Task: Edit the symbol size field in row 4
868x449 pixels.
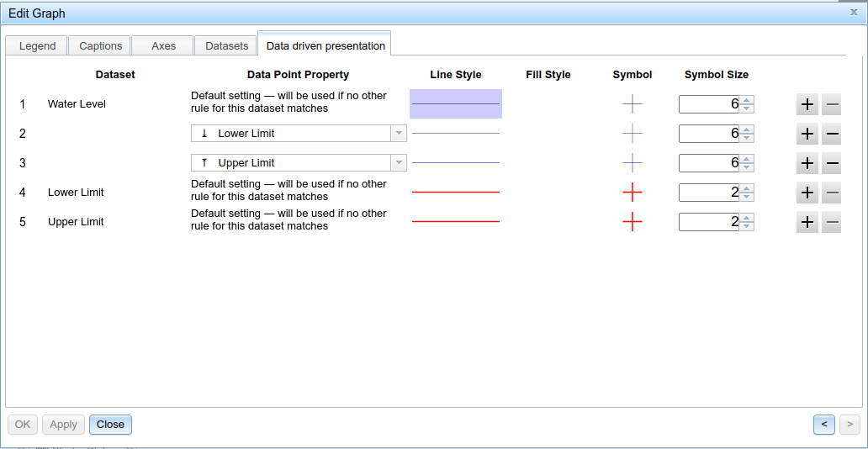Action: pyautogui.click(x=709, y=193)
